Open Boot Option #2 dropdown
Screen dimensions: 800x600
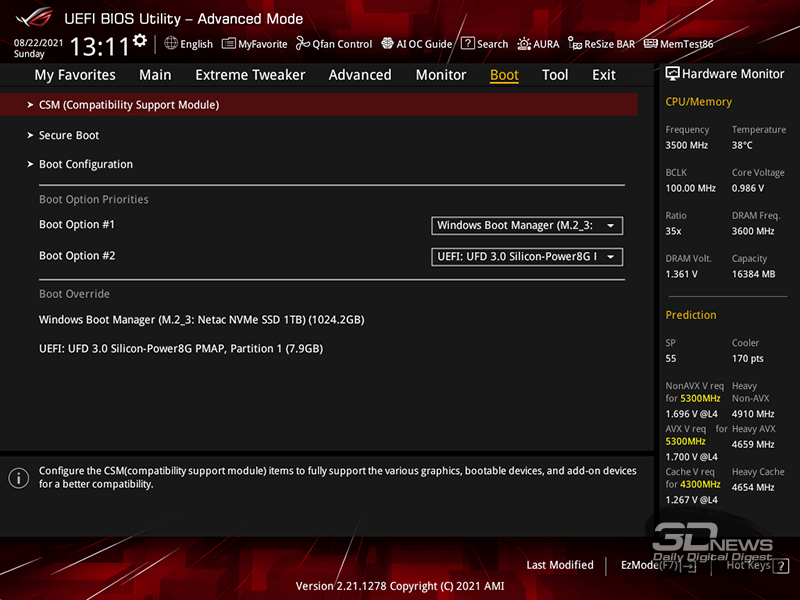(x=527, y=257)
